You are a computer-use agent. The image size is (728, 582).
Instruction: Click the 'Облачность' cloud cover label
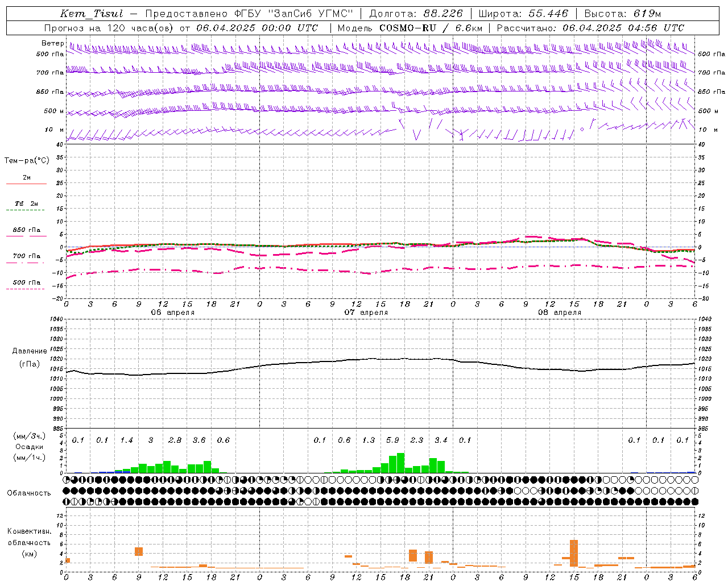(29, 493)
